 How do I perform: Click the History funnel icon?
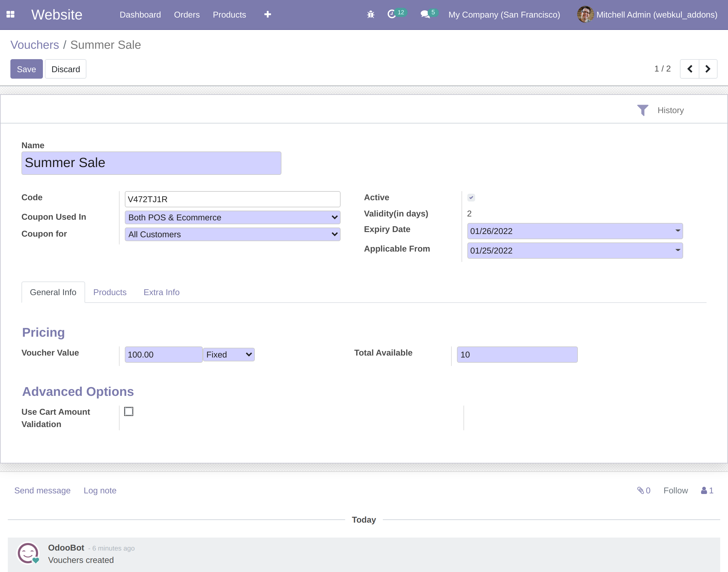pyautogui.click(x=642, y=110)
